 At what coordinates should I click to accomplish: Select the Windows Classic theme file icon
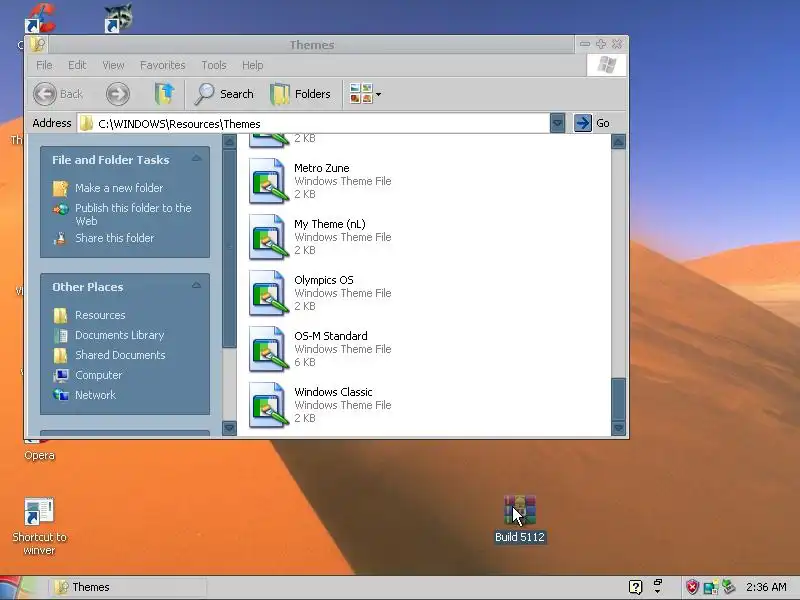pos(268,406)
